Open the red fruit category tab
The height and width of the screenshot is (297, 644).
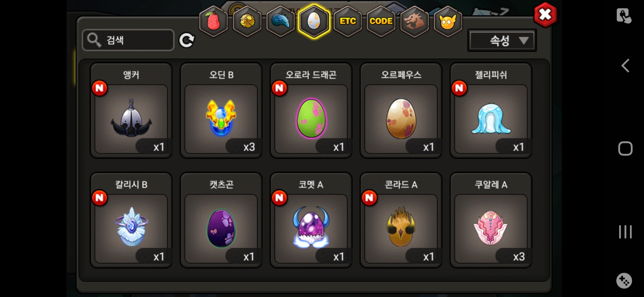(213, 21)
